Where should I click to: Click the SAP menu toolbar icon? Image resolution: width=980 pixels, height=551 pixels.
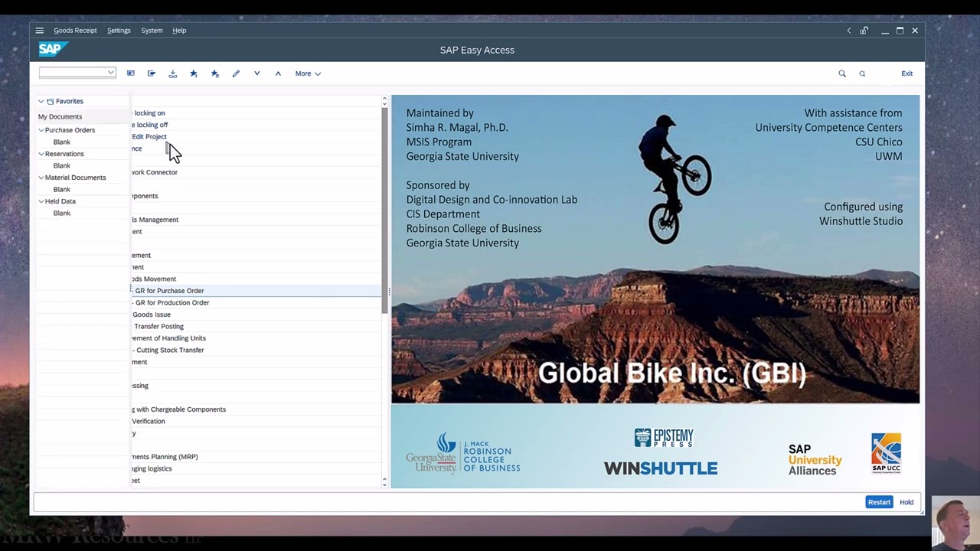pyautogui.click(x=152, y=73)
